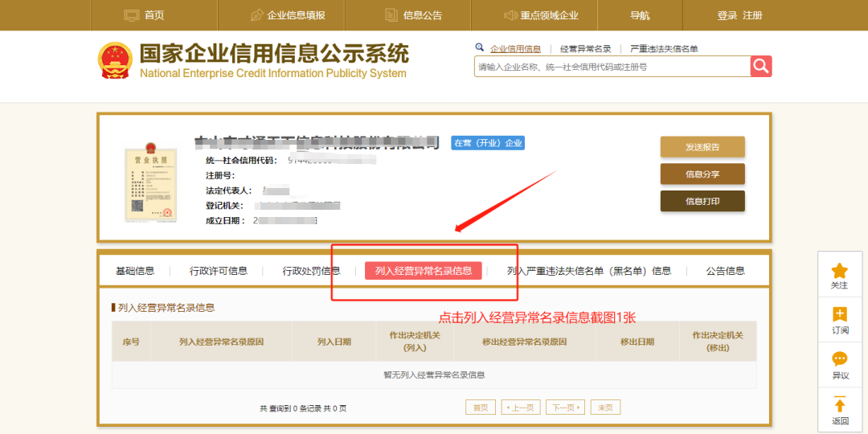Click the red search magnifier button
This screenshot has height=434, width=868.
(761, 67)
